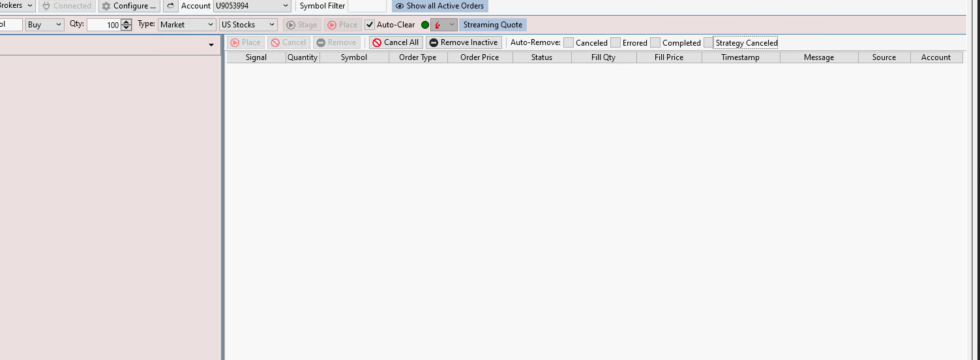Open the US Stocks dropdown

click(248, 25)
